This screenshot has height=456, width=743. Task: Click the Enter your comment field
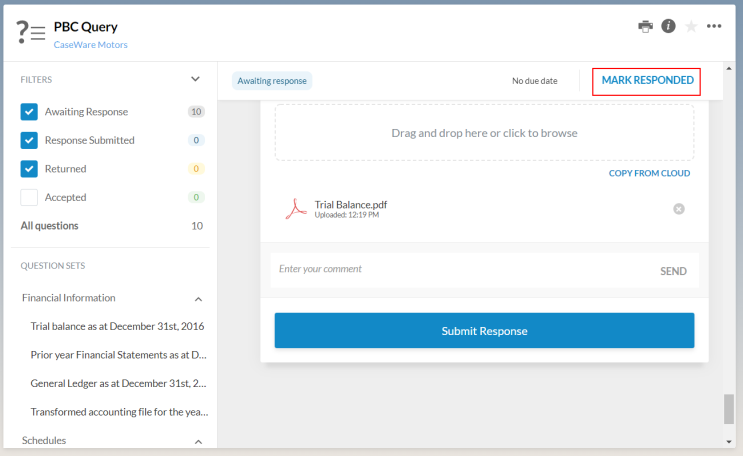(460, 269)
